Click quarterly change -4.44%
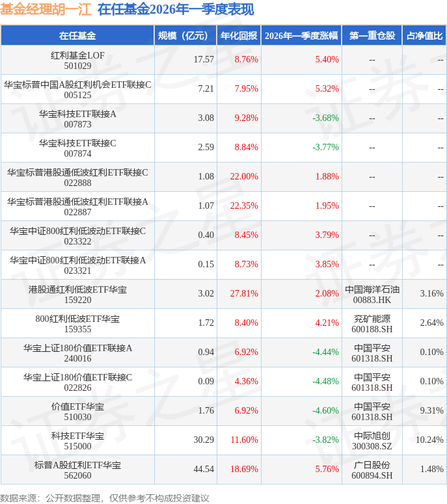Screen dimensions: 447x504 (325, 352)
